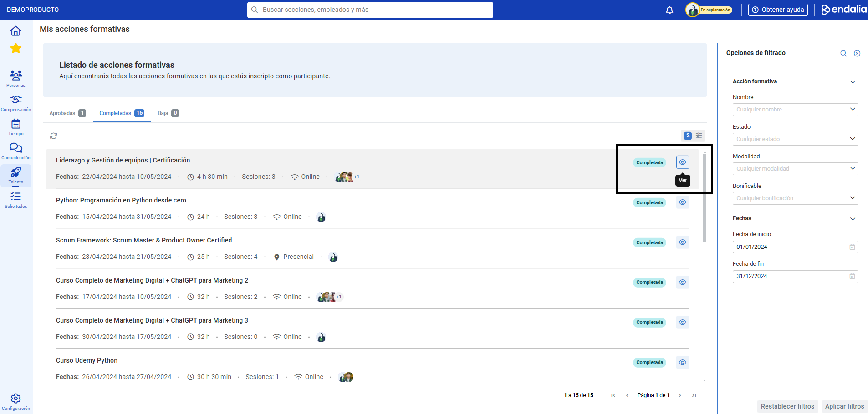Go to last page of results

694,395
